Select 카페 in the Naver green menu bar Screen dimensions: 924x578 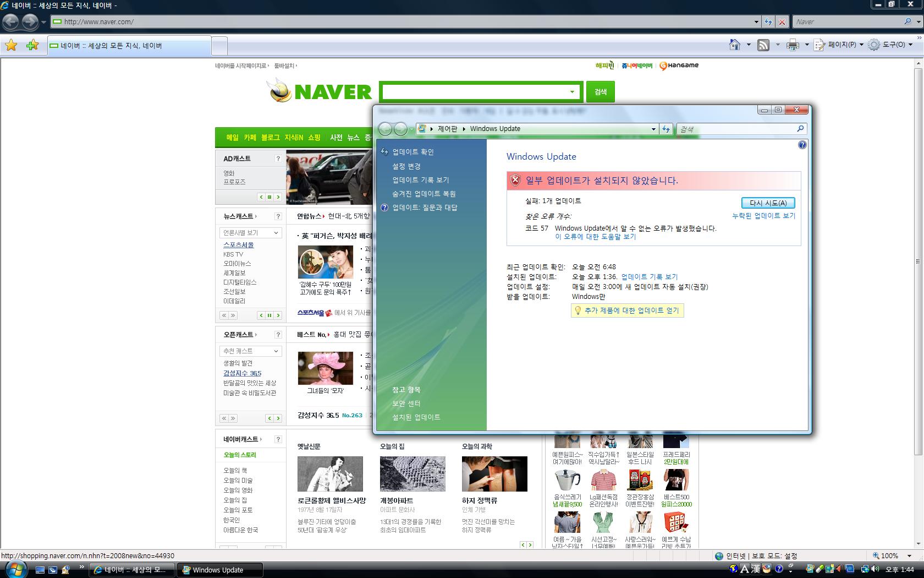tap(250, 138)
